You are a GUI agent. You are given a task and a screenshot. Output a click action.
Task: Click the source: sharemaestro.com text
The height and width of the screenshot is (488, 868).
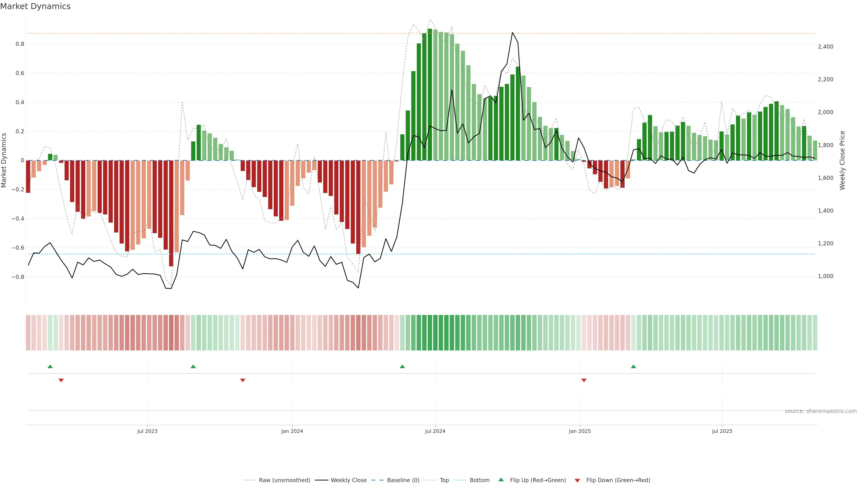point(821,411)
